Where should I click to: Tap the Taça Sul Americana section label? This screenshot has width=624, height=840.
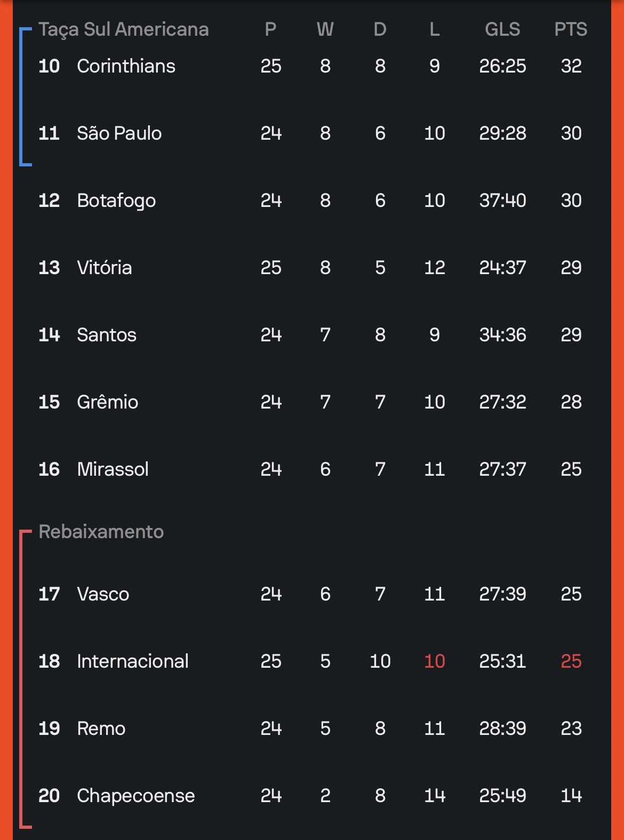[x=124, y=29]
